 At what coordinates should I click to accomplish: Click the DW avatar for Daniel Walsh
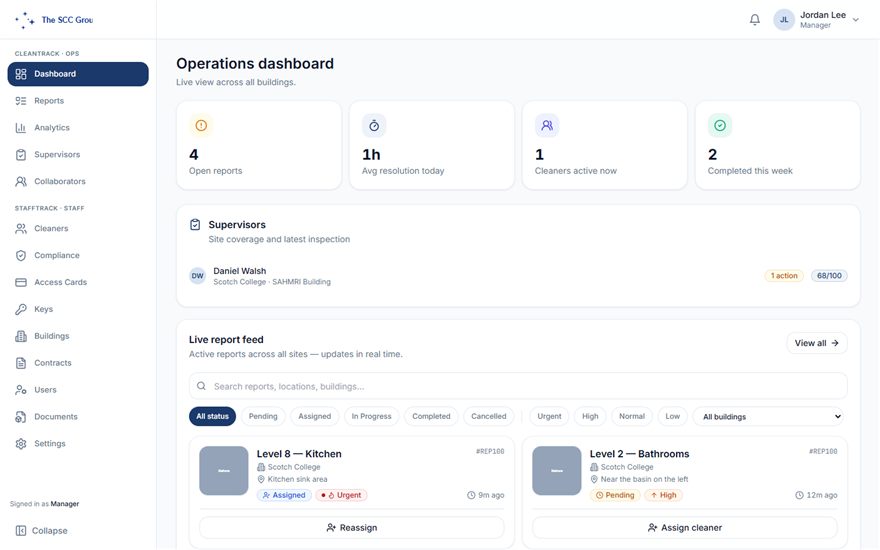198,276
